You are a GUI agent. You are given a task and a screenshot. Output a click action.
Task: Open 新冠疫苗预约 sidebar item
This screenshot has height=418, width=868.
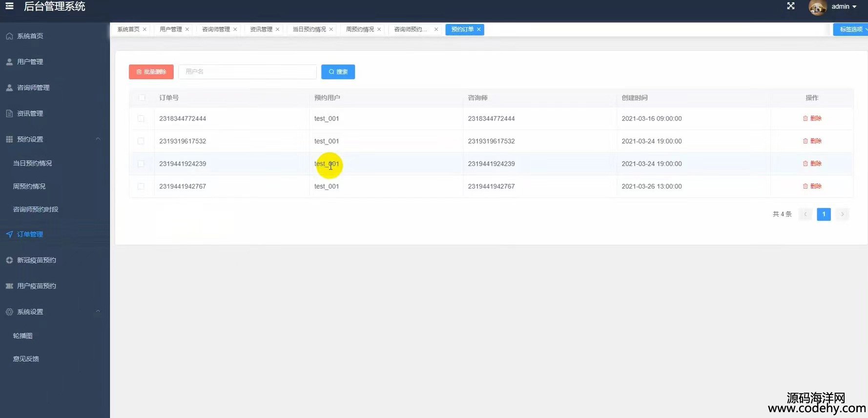point(36,260)
